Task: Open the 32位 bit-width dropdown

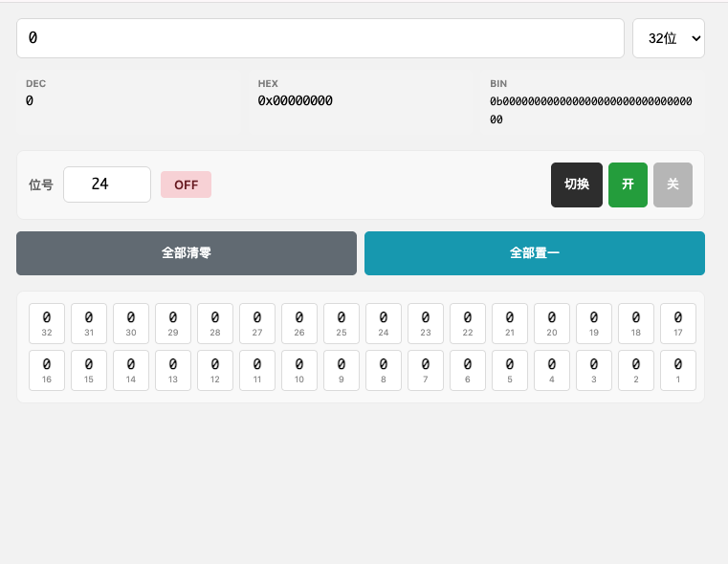Action: click(669, 38)
